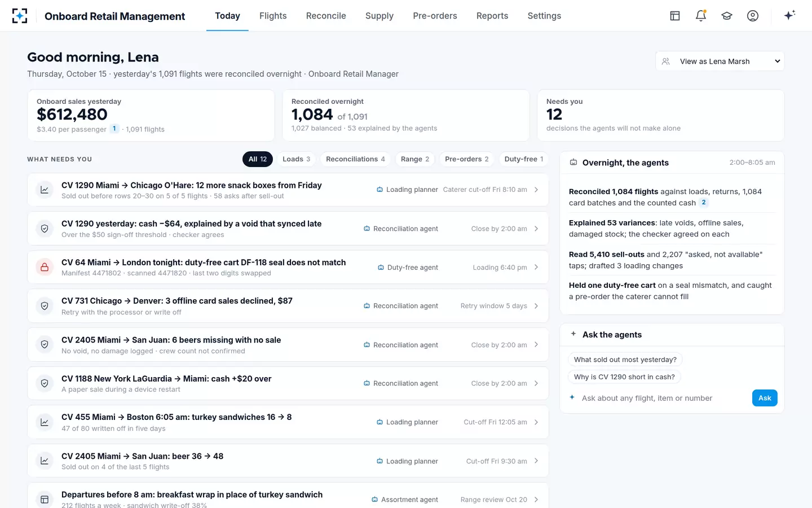Screen dimensions: 812x508
Task: Open the Reconcile tab
Action: [x=326, y=16]
